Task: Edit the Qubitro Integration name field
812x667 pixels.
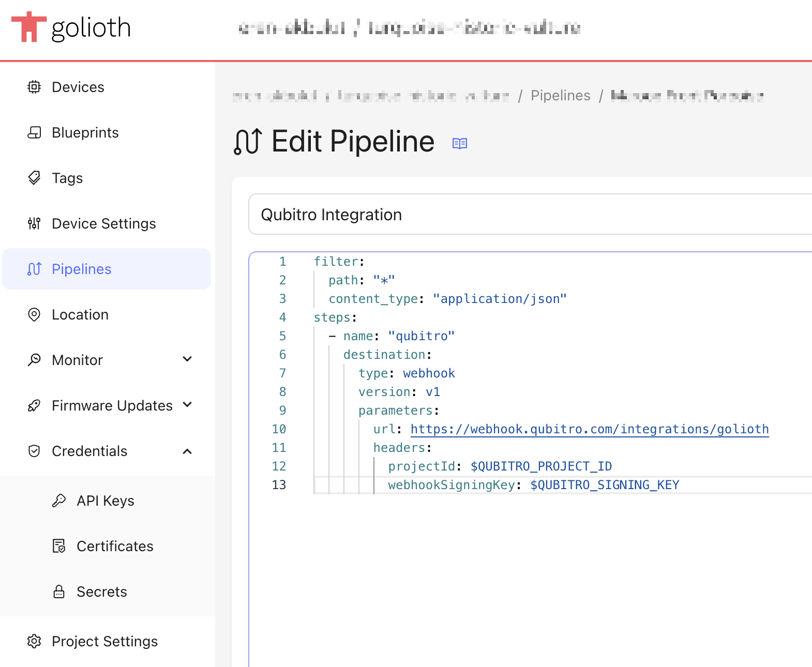Action: (x=530, y=215)
